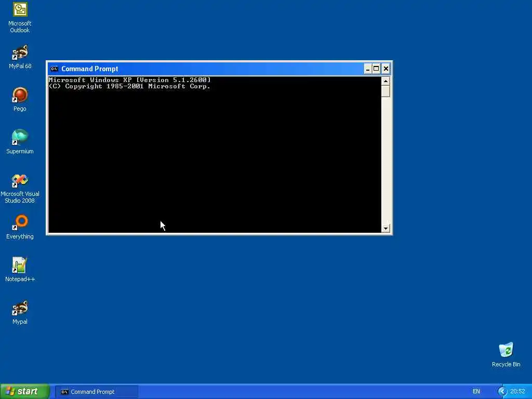Open Command Prompt title bar system icon
Screen dimensions: 532x399
(x=54, y=69)
